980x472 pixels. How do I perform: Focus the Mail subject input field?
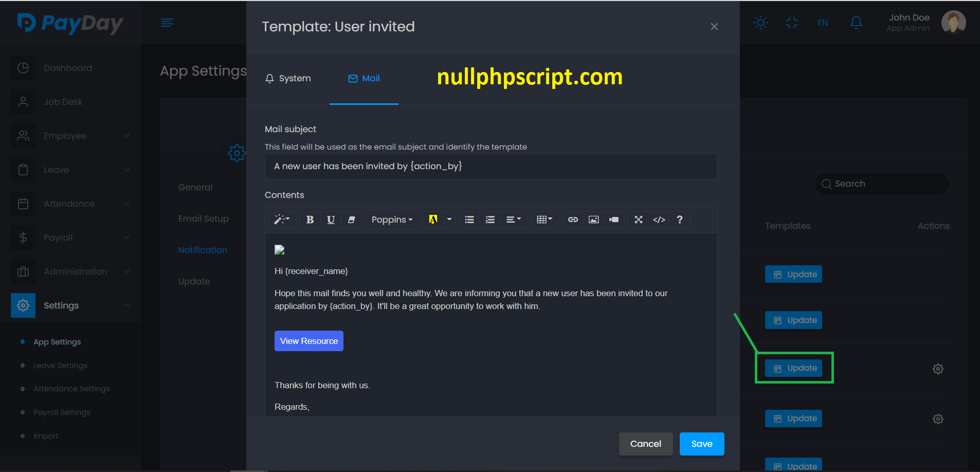(491, 166)
